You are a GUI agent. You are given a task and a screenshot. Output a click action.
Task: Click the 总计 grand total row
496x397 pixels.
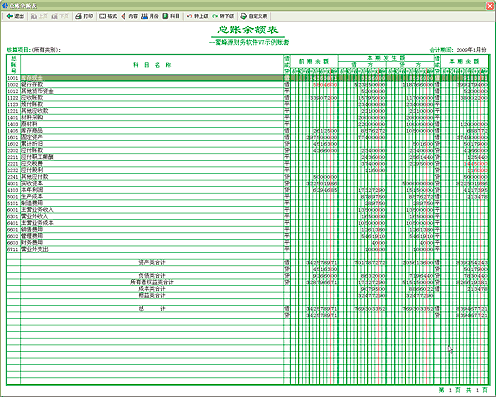[247, 309]
